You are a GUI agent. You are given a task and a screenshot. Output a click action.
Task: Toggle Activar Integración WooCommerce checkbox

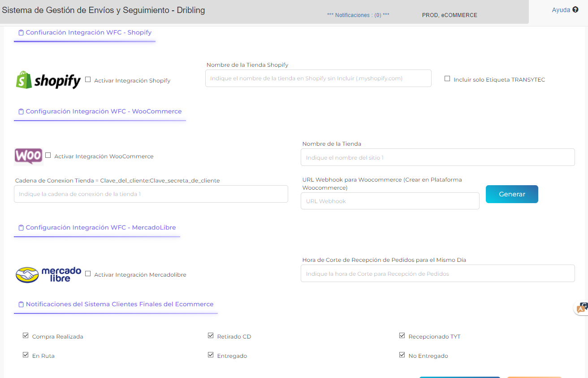click(48, 155)
